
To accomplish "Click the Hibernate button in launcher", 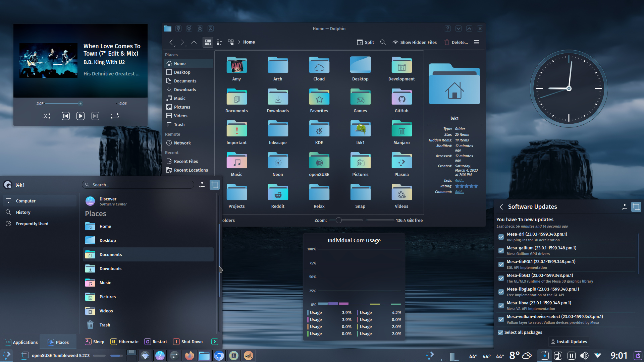I will [124, 342].
